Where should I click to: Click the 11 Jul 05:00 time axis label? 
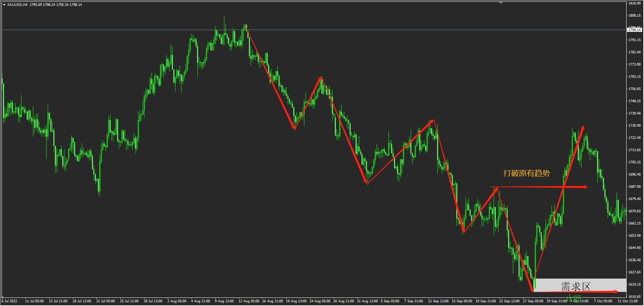(x=34, y=302)
